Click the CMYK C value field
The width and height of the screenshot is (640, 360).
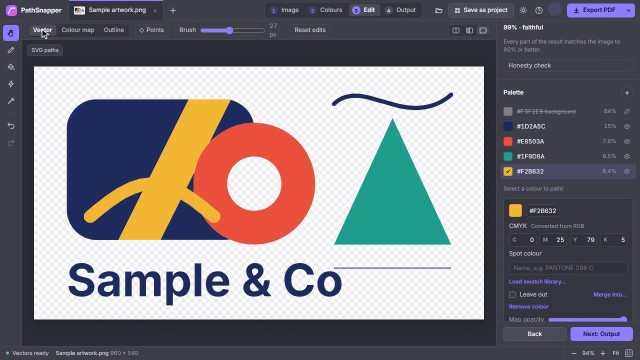(x=523, y=240)
